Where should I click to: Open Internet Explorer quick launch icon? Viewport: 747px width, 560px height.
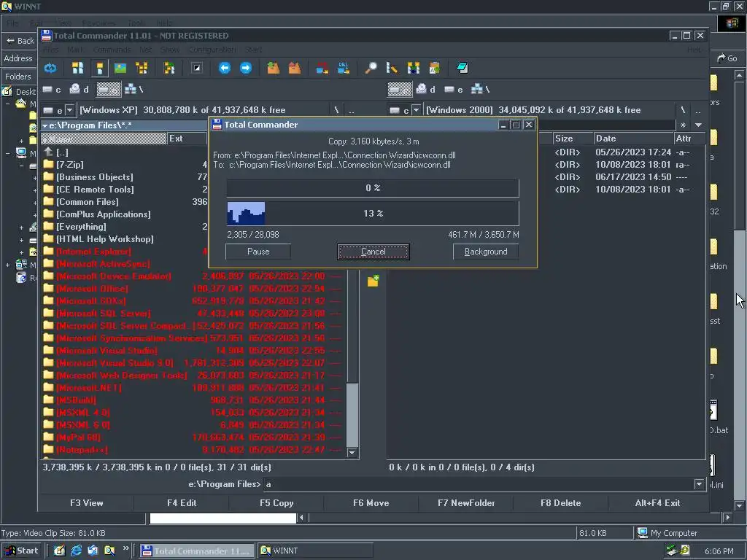coord(76,551)
